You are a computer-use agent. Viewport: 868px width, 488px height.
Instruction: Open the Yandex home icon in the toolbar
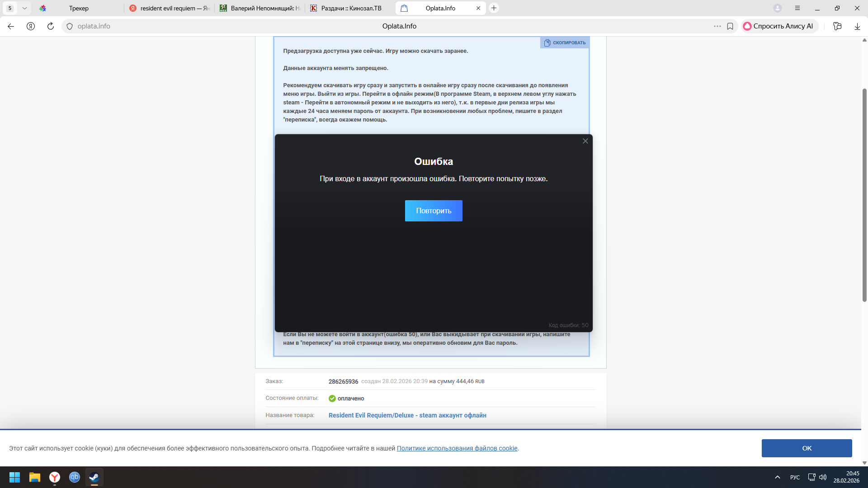31,26
